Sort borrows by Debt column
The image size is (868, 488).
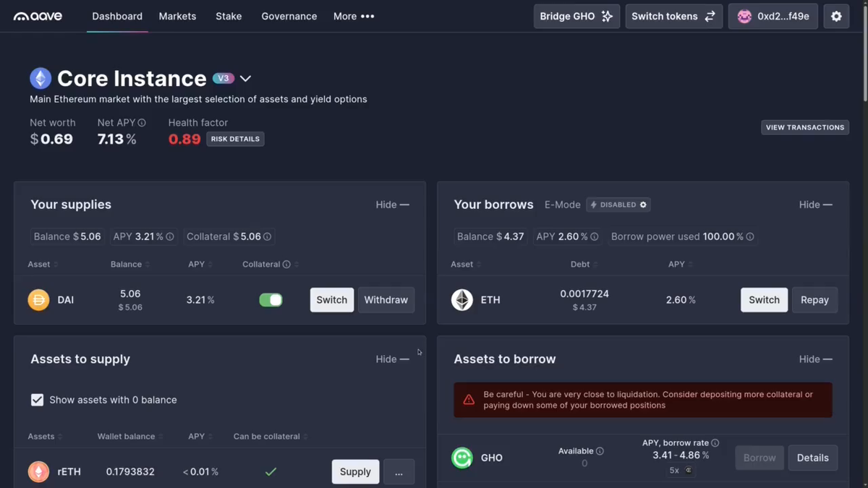[584, 265]
